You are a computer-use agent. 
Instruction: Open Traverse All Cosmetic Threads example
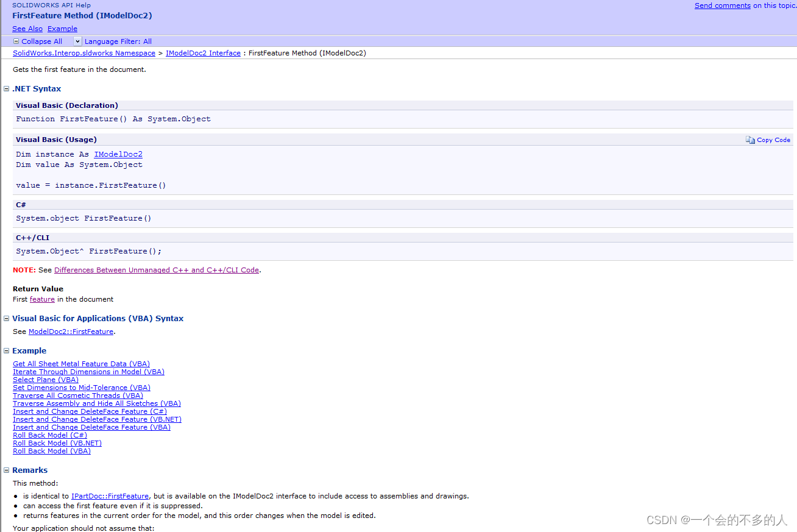pos(78,395)
